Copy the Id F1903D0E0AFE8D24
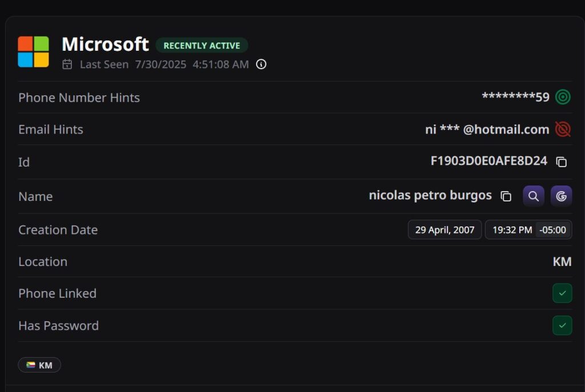The image size is (585, 392). point(562,161)
